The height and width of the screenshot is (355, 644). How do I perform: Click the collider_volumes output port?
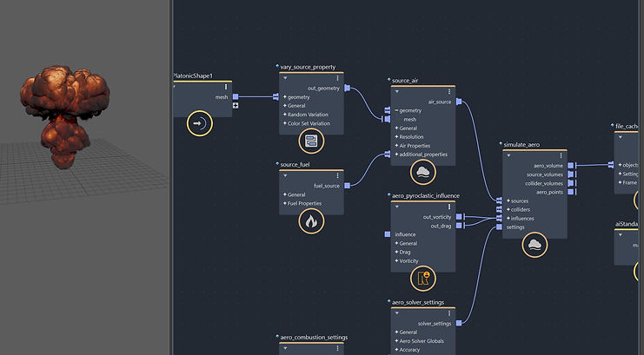pyautogui.click(x=570, y=183)
